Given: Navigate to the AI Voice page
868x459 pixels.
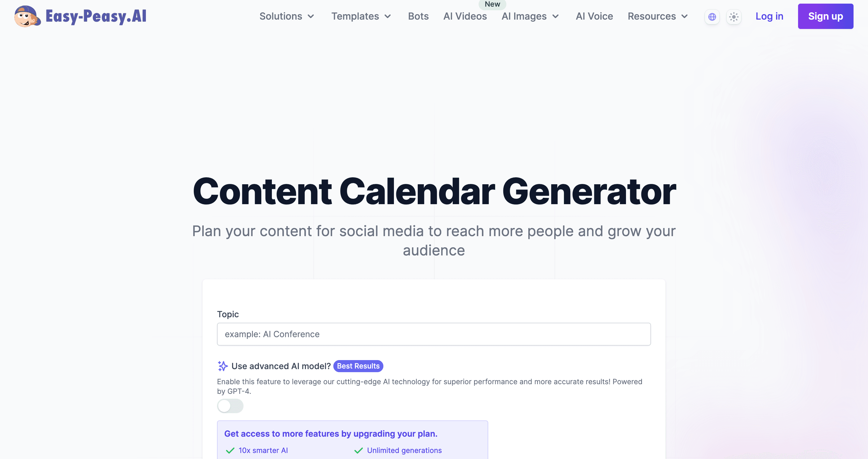Looking at the screenshot, I should tap(594, 16).
